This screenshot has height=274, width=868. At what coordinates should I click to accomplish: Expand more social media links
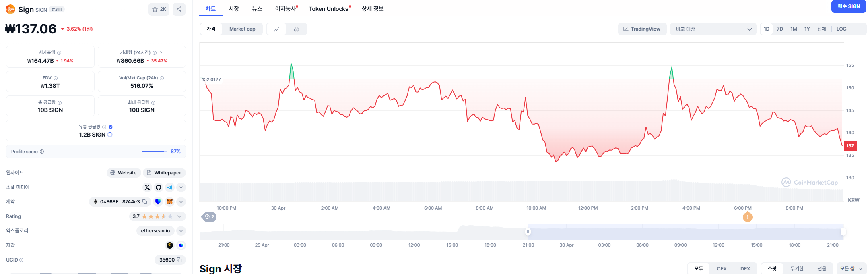(x=181, y=187)
